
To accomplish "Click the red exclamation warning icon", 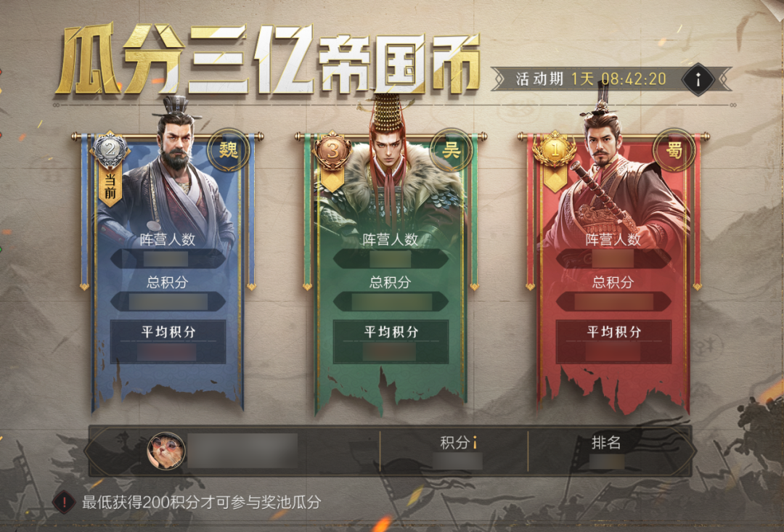I will 64,502.
